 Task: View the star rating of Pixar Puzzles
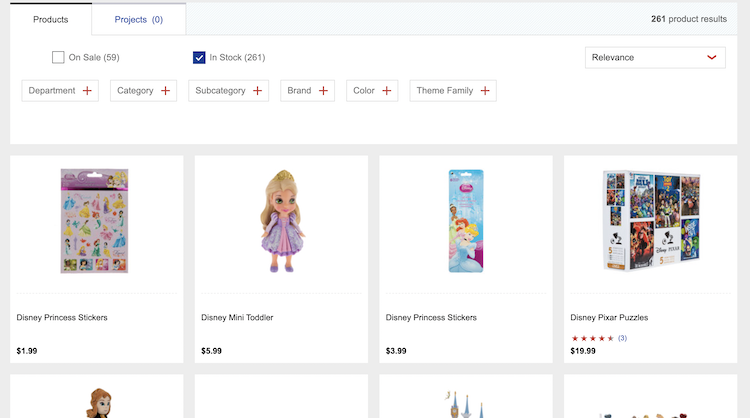592,338
